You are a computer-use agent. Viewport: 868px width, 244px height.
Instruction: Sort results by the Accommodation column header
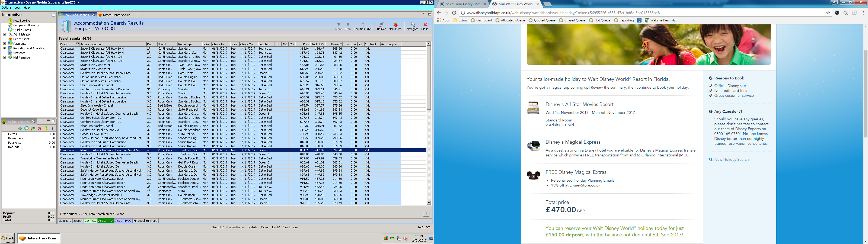click(x=113, y=44)
